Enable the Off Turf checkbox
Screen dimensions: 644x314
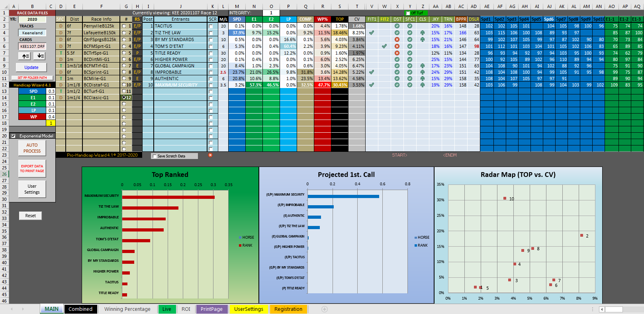(x=408, y=13)
